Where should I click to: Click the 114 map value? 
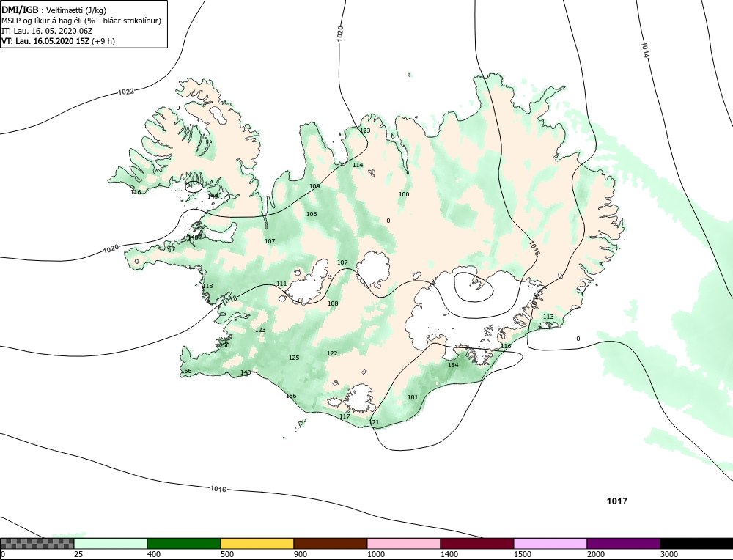tap(358, 165)
